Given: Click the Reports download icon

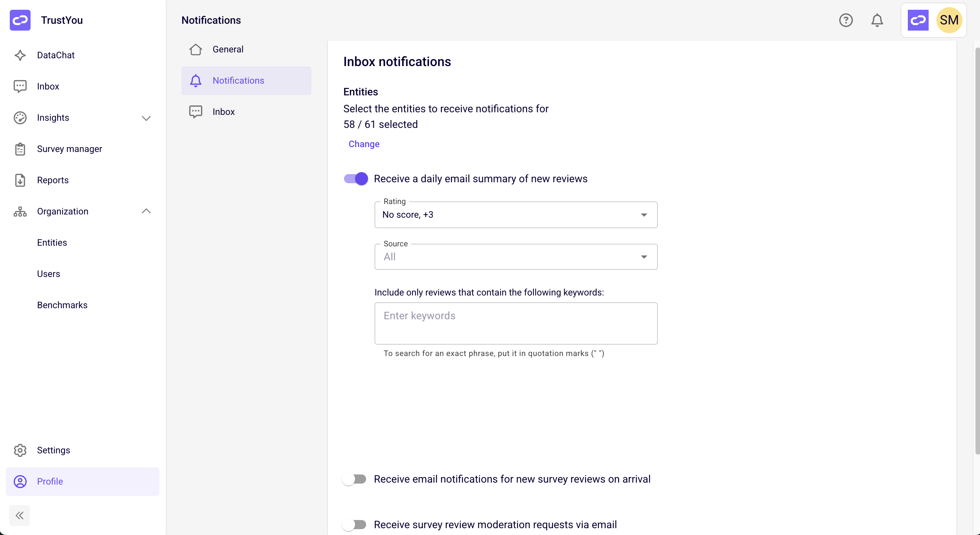Looking at the screenshot, I should click(20, 180).
